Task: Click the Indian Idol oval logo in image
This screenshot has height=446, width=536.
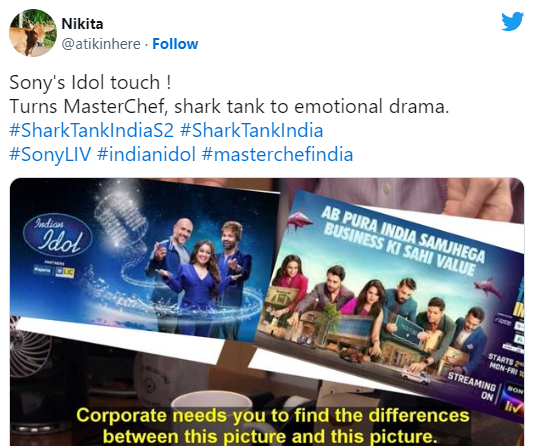Action: [57, 238]
